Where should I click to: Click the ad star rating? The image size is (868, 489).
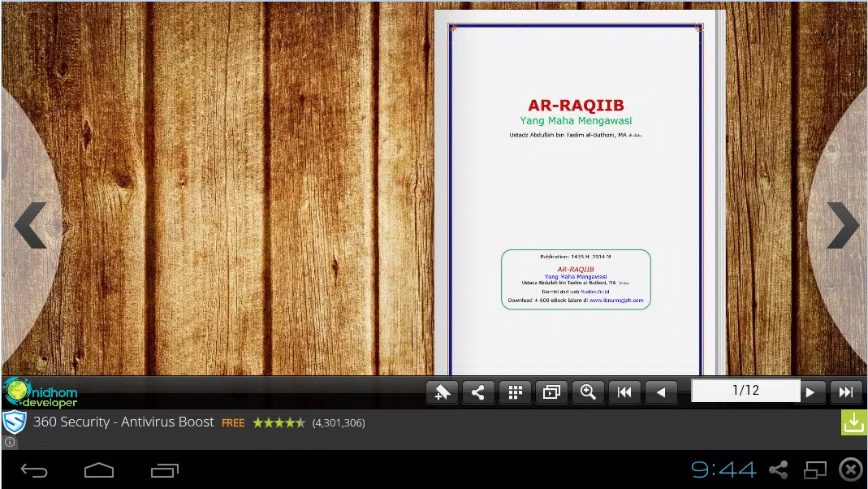point(279,423)
